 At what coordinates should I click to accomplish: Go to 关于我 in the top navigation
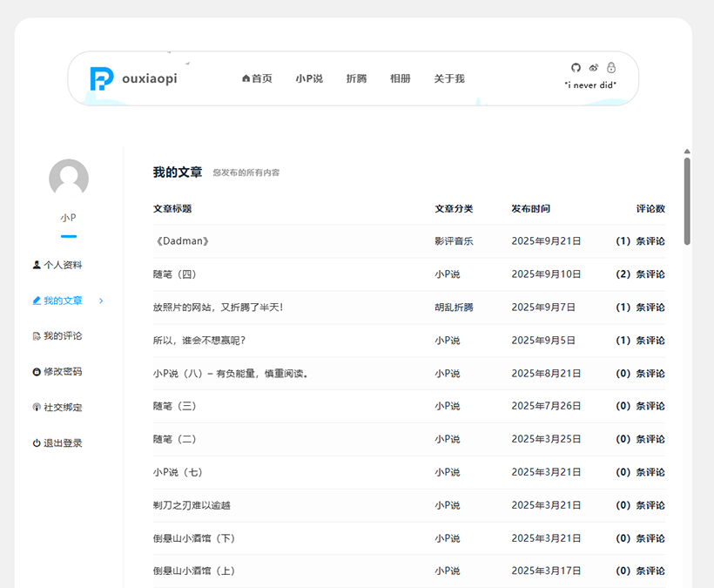coord(449,78)
